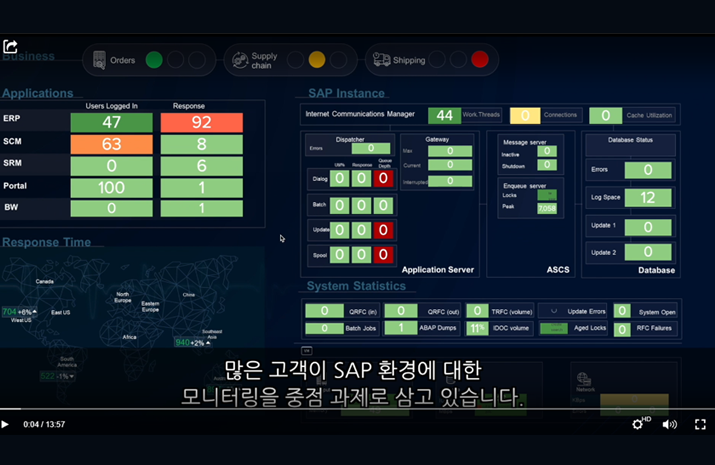Click Database Errors value
The image size is (715, 465).
point(648,170)
